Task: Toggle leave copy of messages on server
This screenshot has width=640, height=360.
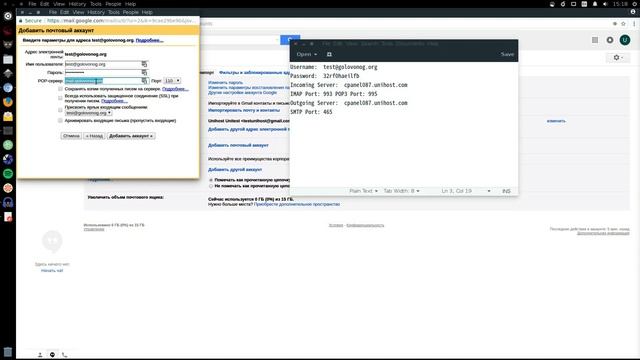Action: point(60,89)
